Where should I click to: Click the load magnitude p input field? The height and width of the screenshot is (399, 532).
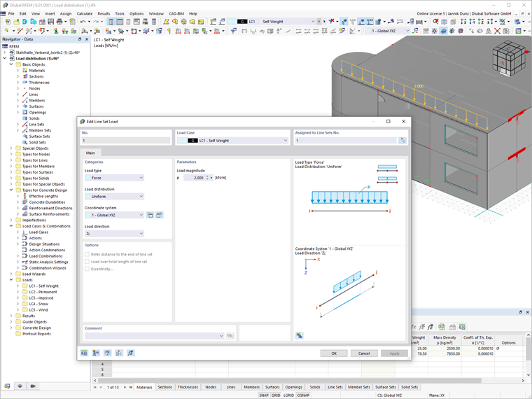(195, 178)
